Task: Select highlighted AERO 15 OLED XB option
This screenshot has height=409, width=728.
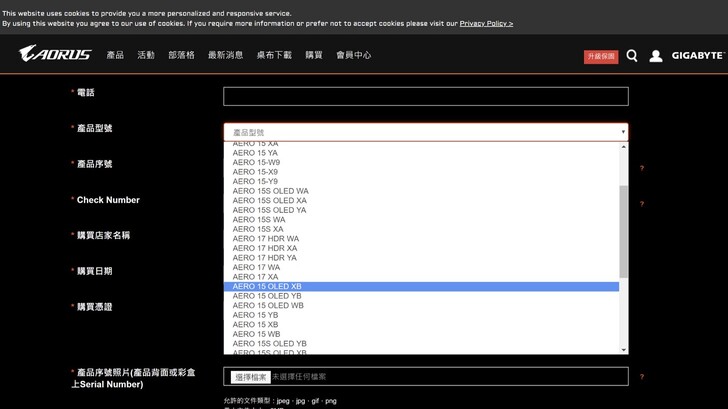Action: pos(421,286)
